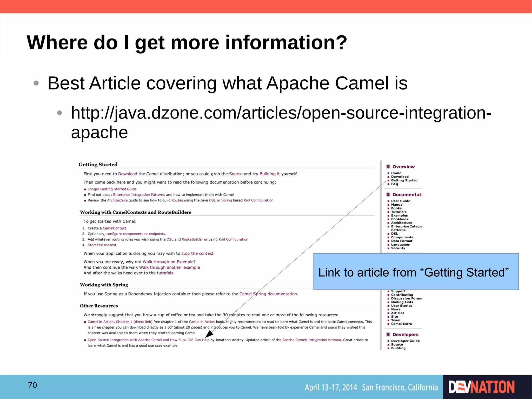Click the square icon beside Documentation heading

pos(388,194)
